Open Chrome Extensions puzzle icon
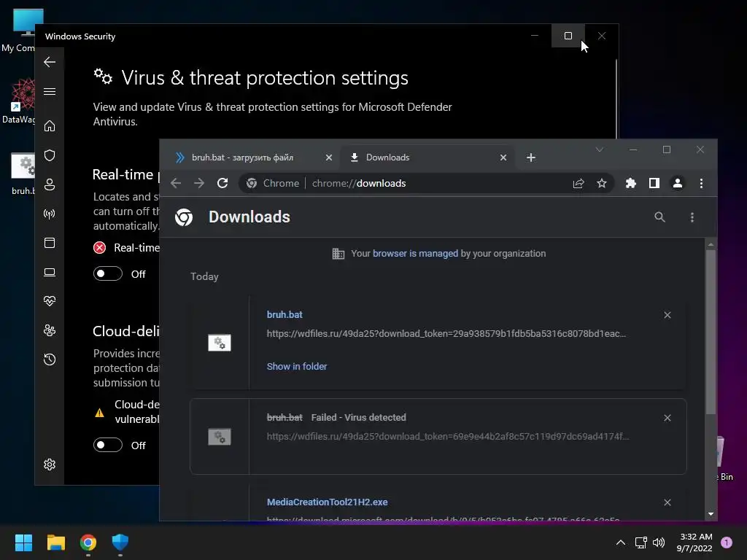The image size is (747, 560). (631, 183)
